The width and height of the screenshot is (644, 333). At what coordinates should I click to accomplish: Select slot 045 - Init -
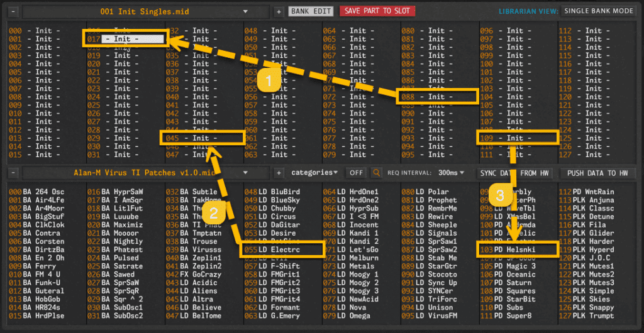tap(192, 138)
